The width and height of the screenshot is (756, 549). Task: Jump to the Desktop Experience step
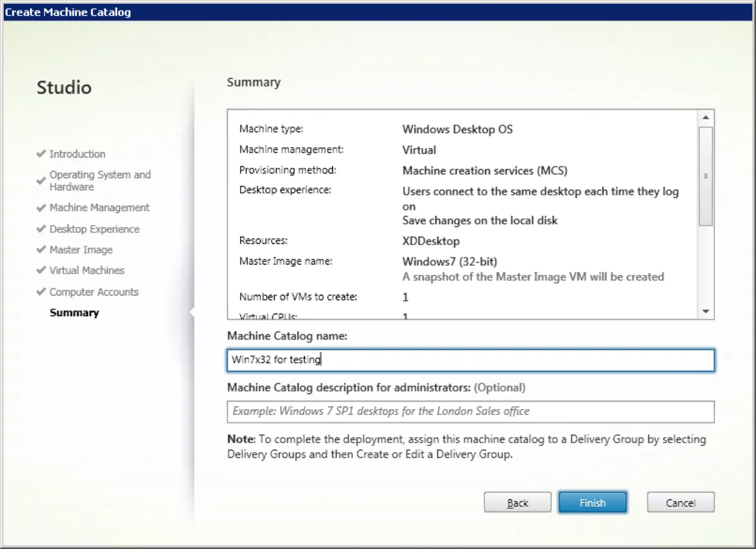(x=94, y=229)
